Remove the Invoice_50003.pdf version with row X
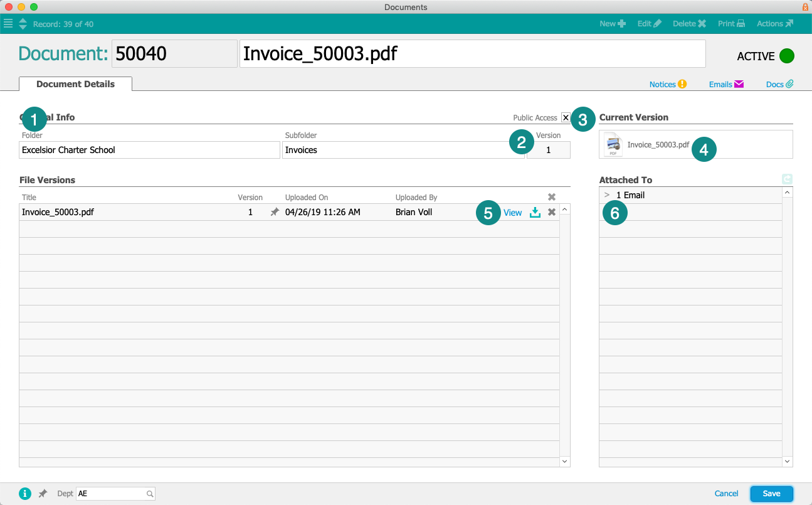Viewport: 812px width, 505px height. coord(552,212)
